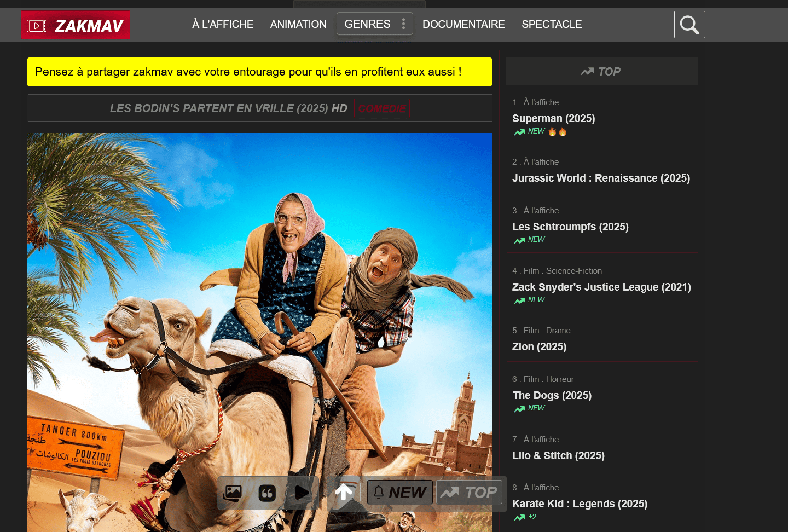Click the quote synopsis icon
The width and height of the screenshot is (788, 532).
click(x=267, y=493)
